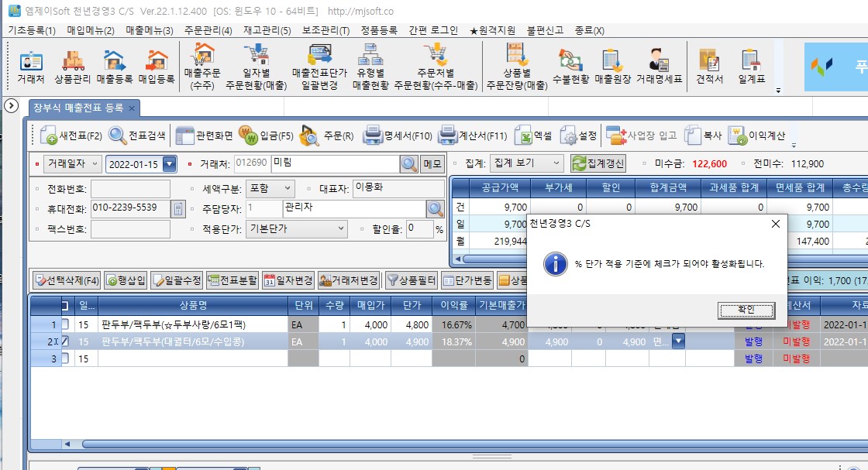Open 매입메뉴(2) menu
This screenshot has height=470, width=868.
(x=91, y=30)
